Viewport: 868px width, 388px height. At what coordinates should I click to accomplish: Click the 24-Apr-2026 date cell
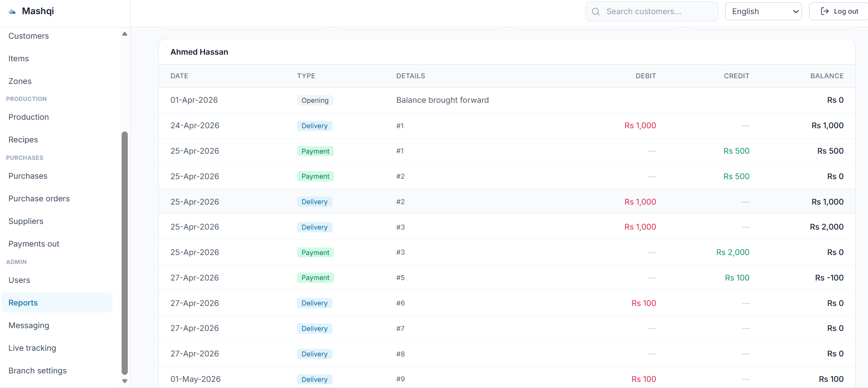pyautogui.click(x=195, y=125)
